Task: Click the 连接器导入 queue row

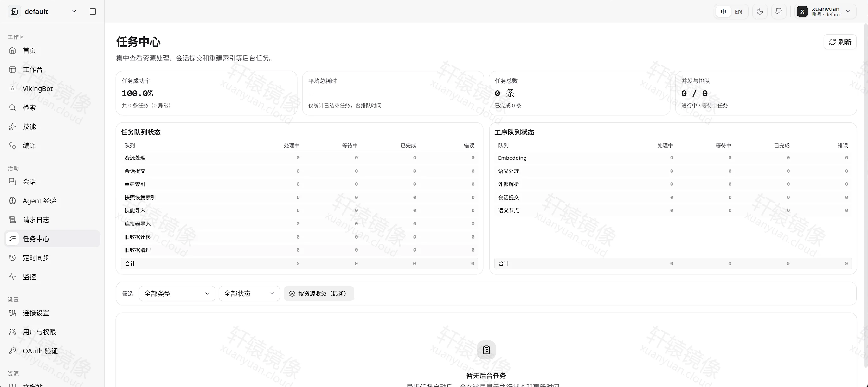Action: (299, 223)
